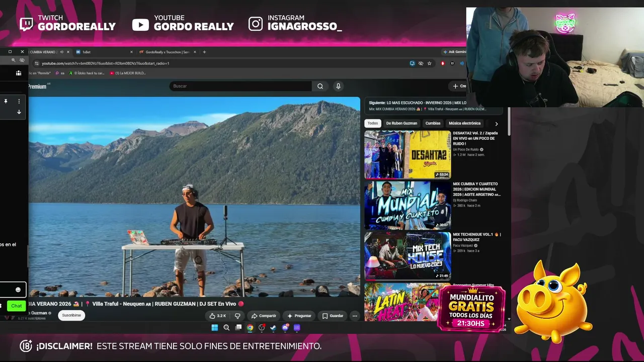Click the MIX TECHENGUE VOL.1 video title
This screenshot has height=362, width=644.
point(477,237)
